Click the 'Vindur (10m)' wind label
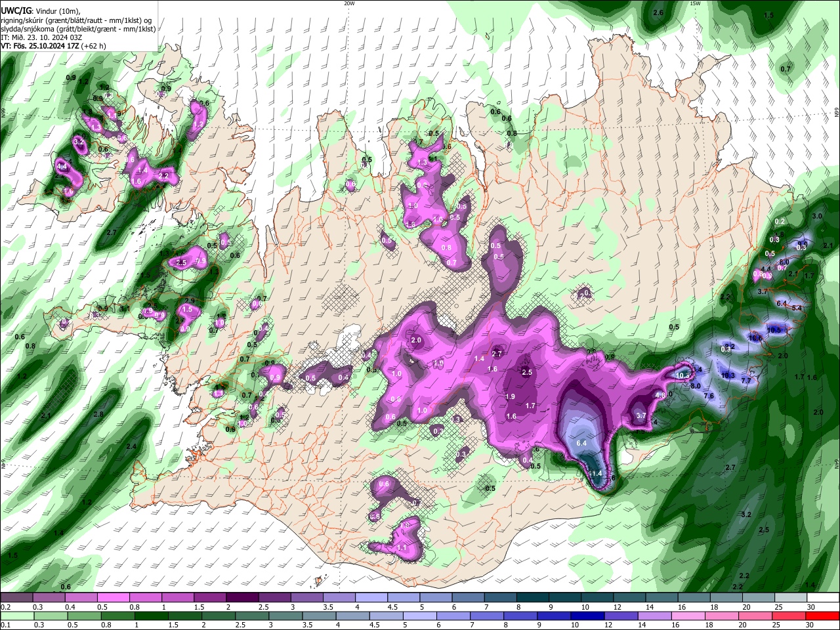The image size is (840, 630). coord(58,11)
